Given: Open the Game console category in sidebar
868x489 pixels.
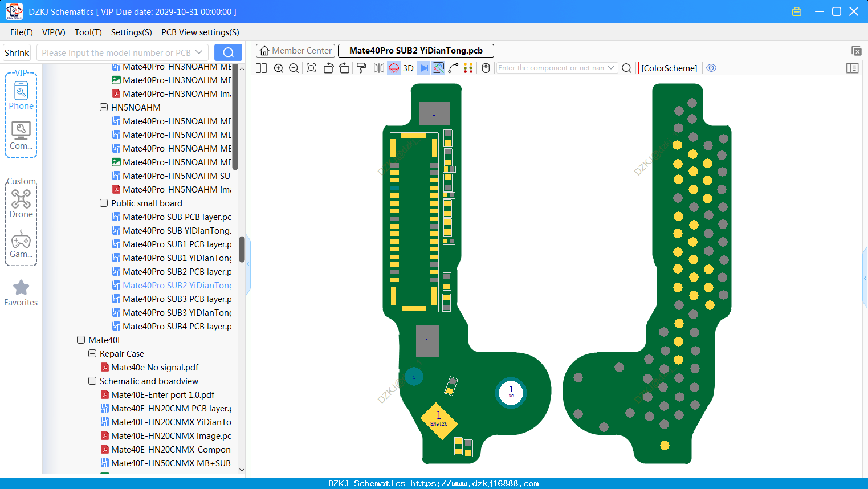Looking at the screenshot, I should pos(21,244).
